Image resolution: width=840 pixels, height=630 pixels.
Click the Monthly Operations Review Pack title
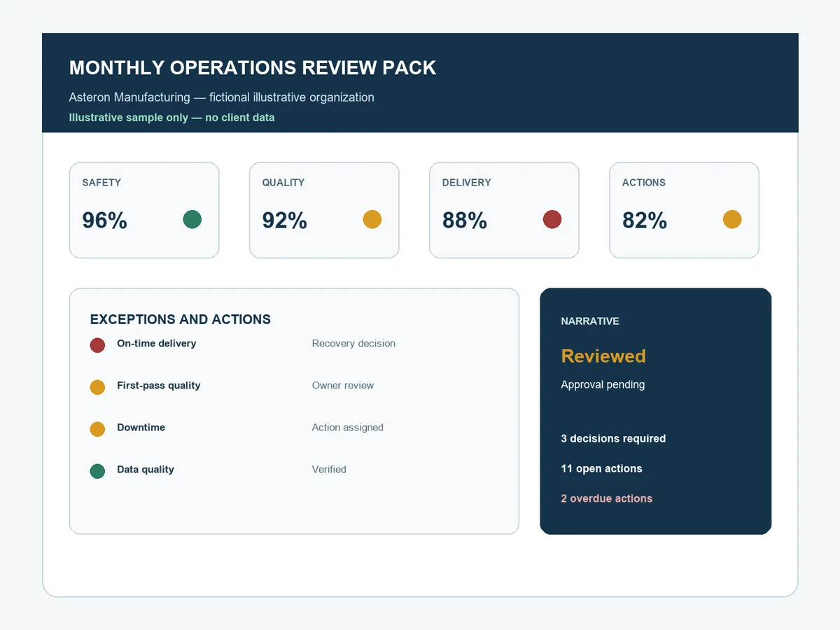253,68
